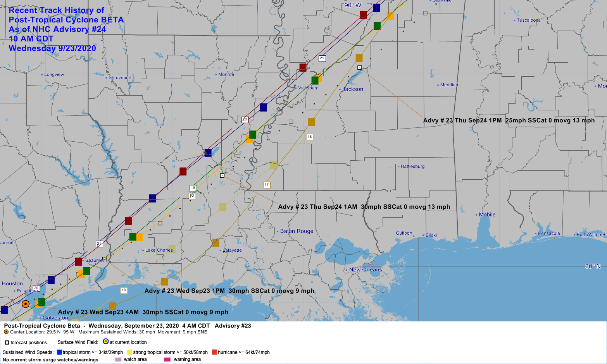
Task: Click the track number 22 label
Action: click(x=192, y=196)
